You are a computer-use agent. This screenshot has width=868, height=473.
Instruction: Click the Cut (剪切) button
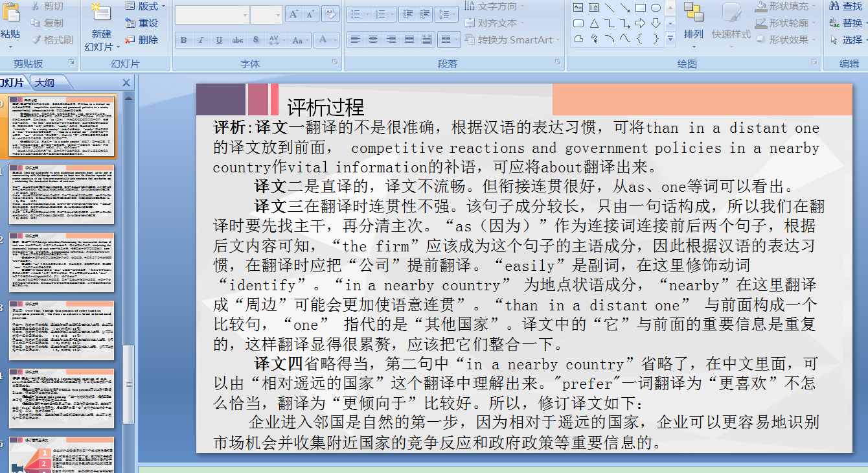pyautogui.click(x=47, y=6)
